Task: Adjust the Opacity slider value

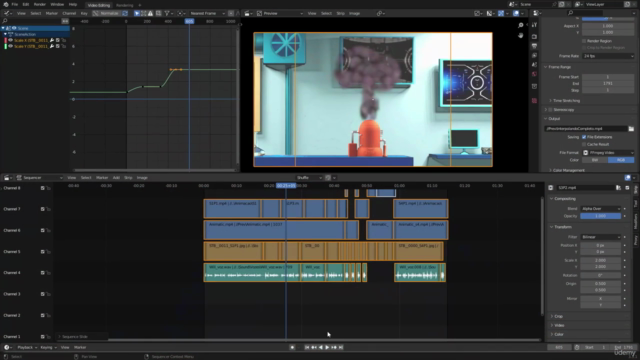Action: coord(600,216)
